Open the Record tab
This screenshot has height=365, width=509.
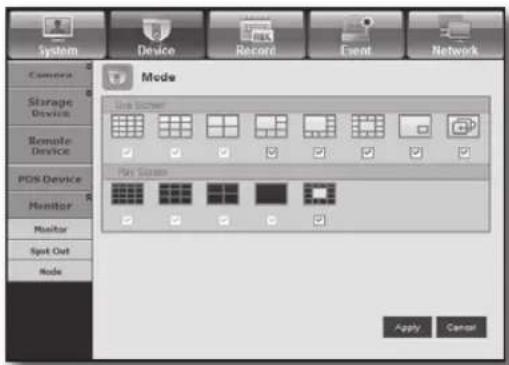coord(256,35)
